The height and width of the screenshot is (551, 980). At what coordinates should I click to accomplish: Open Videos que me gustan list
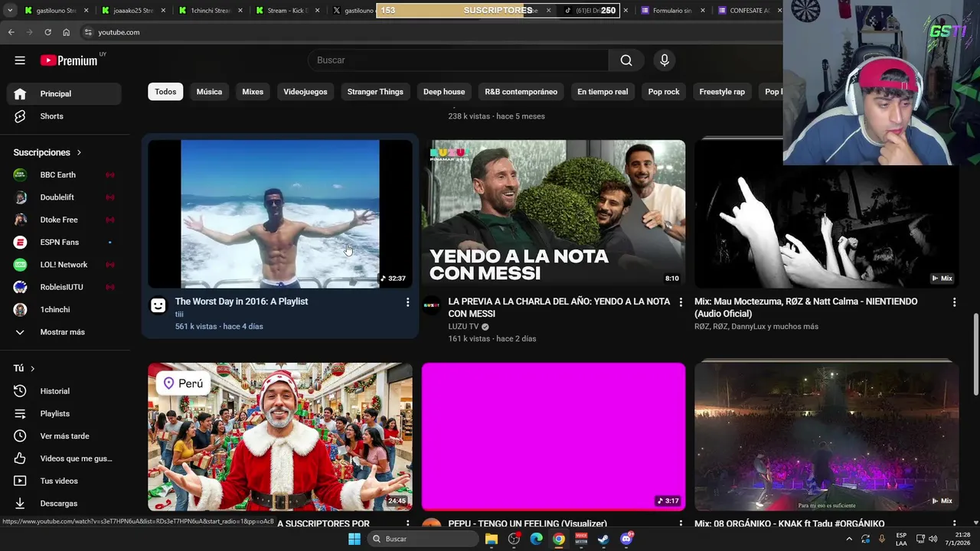pos(64,458)
